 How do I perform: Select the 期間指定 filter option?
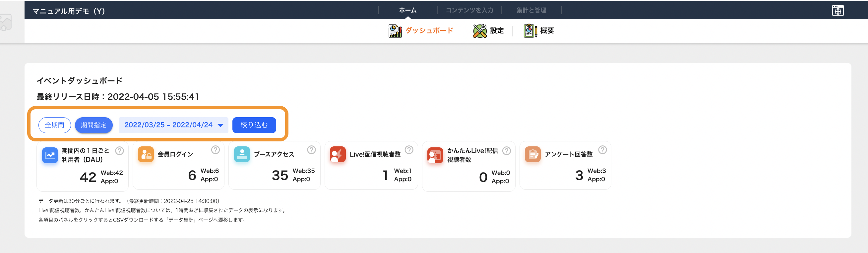pyautogui.click(x=94, y=125)
